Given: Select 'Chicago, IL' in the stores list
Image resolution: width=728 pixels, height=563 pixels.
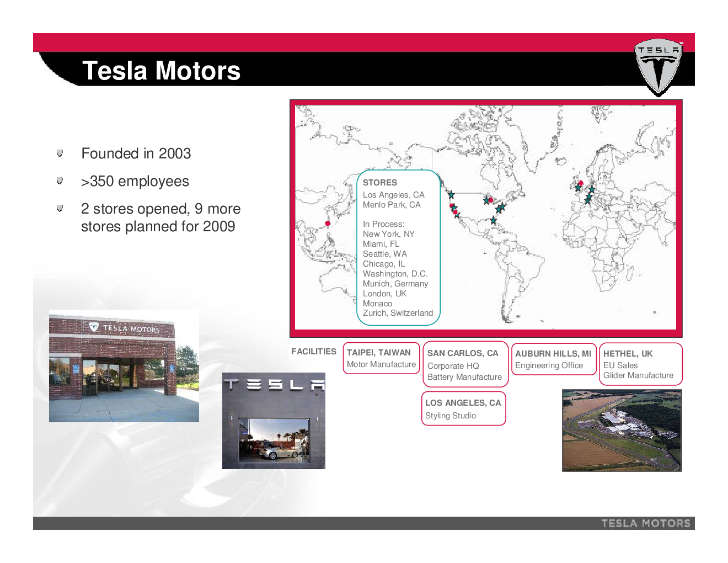Looking at the screenshot, I should (x=384, y=264).
